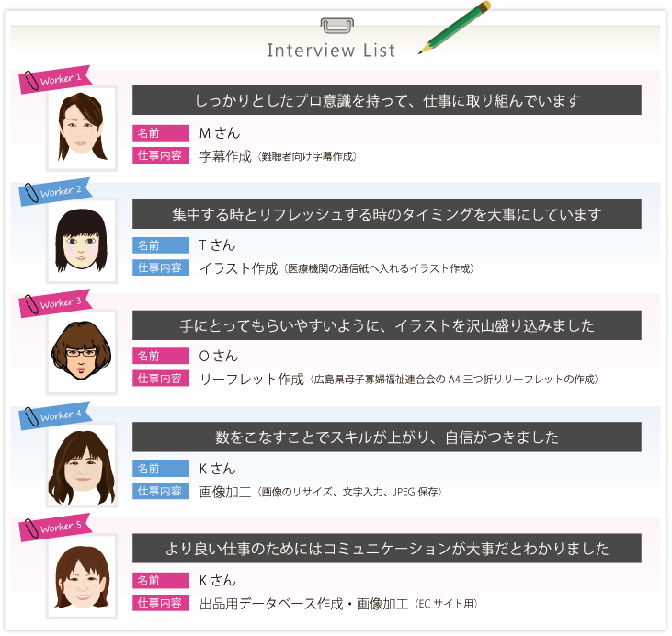672x636 pixels.
Task: Click the blue 仕事内容 tag for イラスト作成
Action: coord(161,268)
